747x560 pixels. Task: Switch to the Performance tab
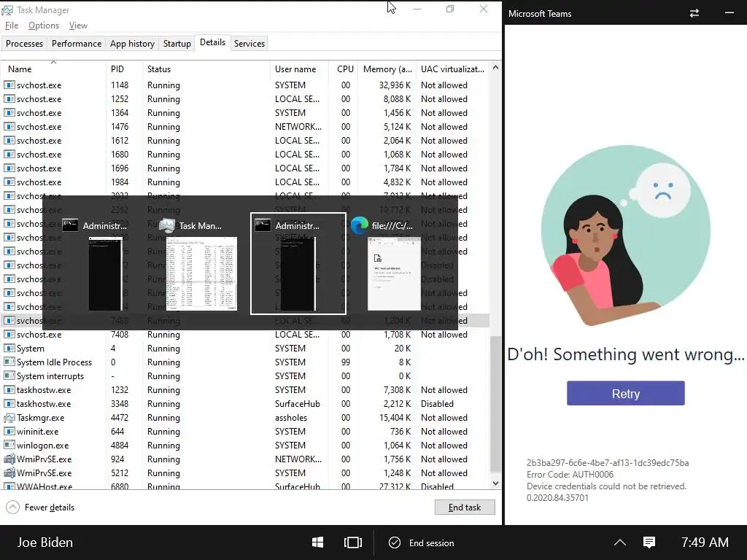pyautogui.click(x=76, y=43)
